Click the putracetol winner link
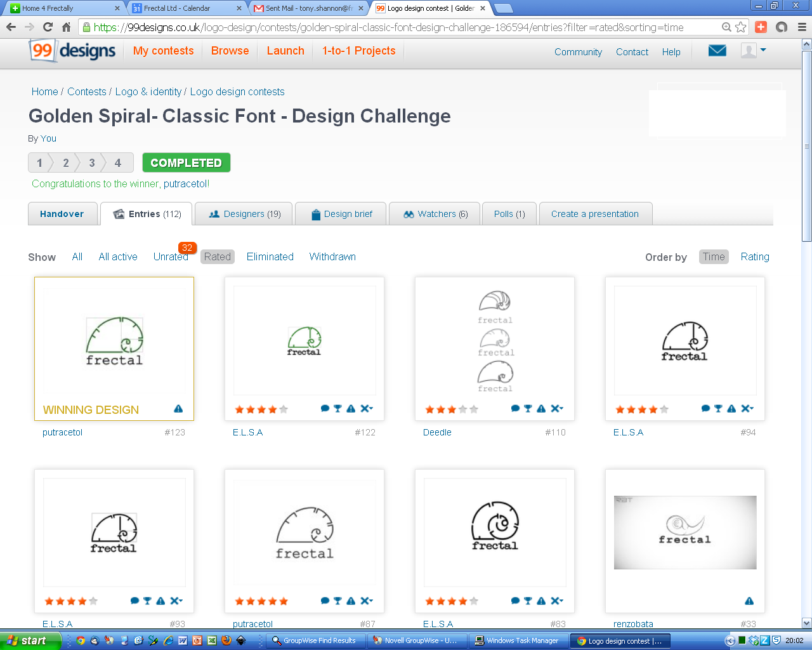 click(x=186, y=184)
